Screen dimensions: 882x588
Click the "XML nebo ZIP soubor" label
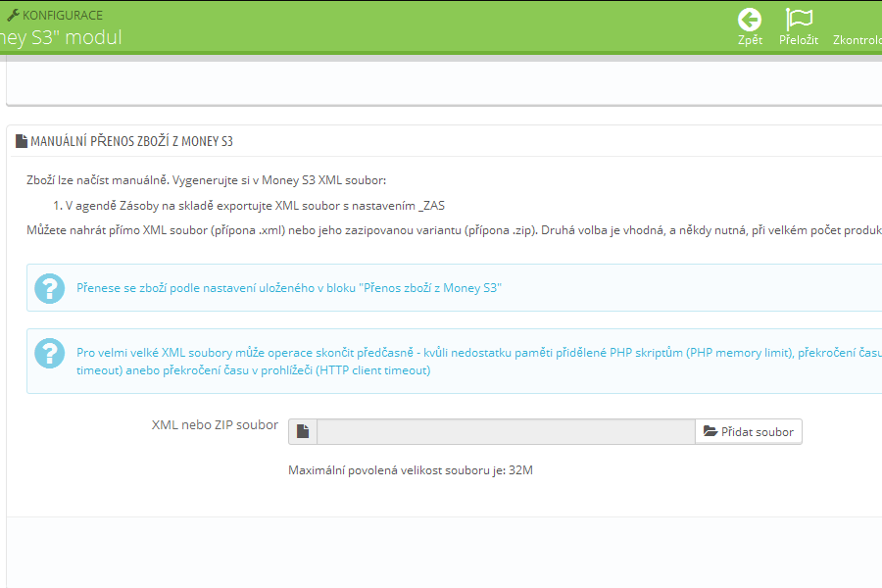(x=215, y=424)
